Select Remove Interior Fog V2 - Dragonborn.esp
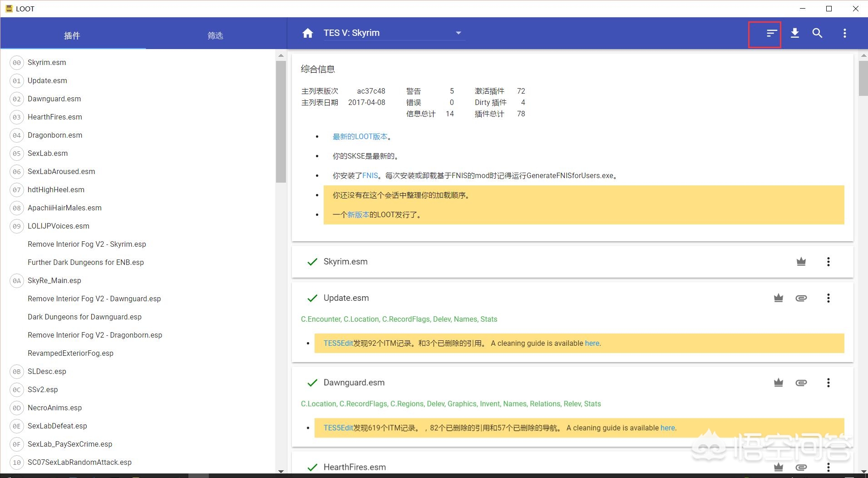868x478 pixels. (95, 335)
